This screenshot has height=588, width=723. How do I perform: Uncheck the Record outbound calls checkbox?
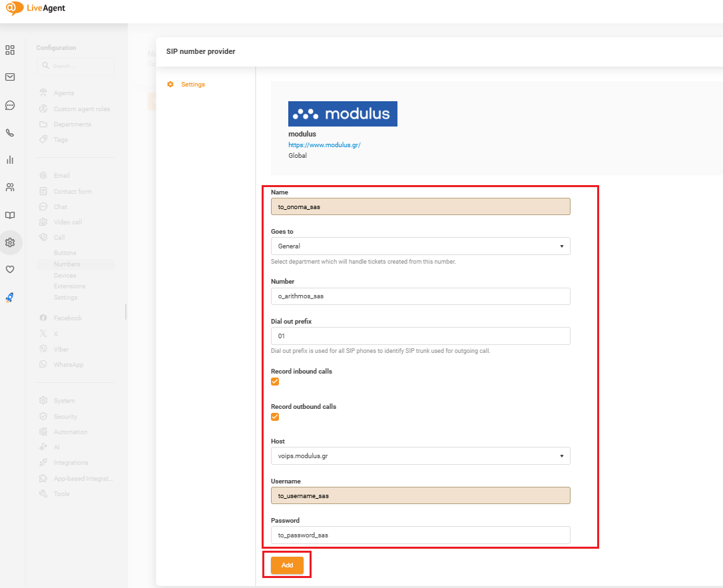click(275, 417)
